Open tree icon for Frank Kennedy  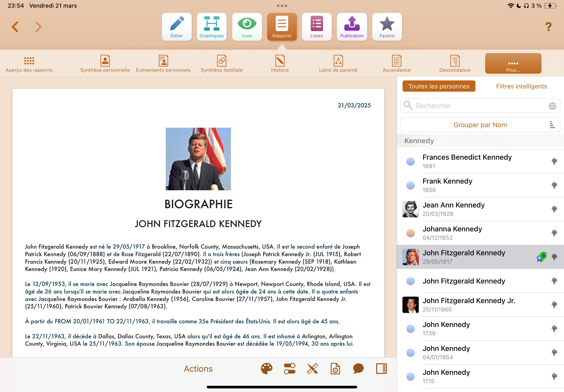tap(554, 185)
